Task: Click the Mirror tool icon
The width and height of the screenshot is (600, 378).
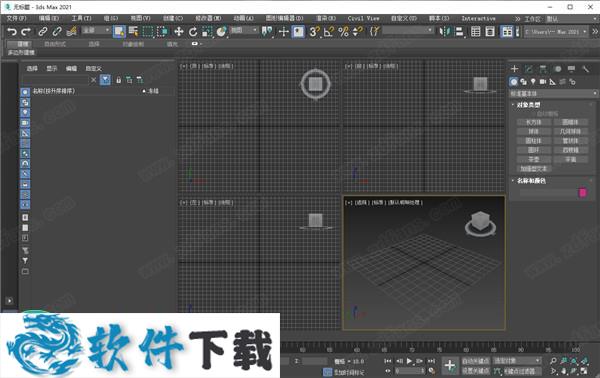Action: tap(445, 32)
